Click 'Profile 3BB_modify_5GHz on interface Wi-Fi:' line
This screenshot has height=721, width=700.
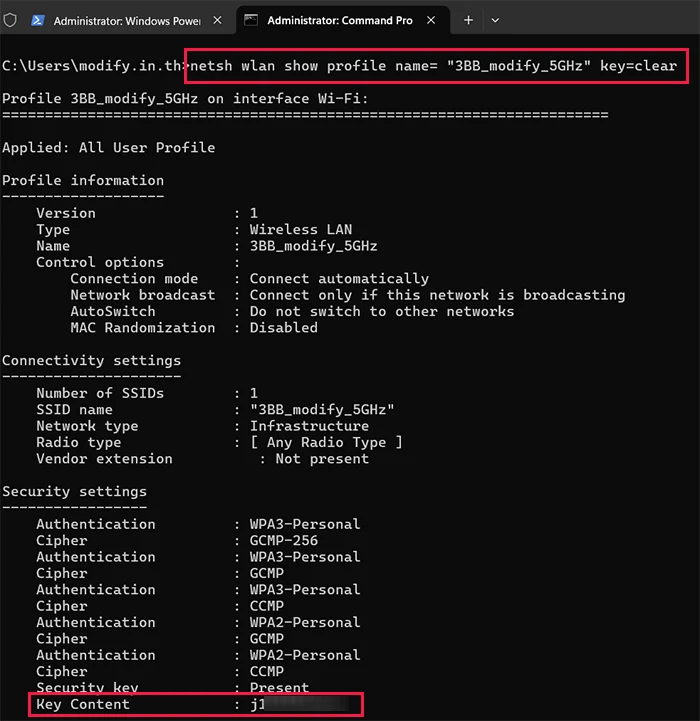point(185,98)
